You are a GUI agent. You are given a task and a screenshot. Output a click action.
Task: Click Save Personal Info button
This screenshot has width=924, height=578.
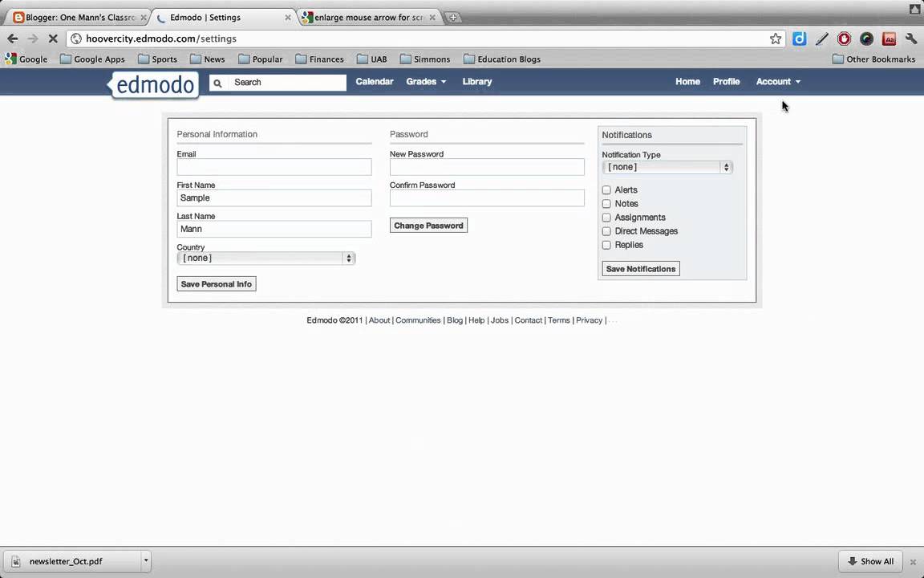click(x=217, y=284)
